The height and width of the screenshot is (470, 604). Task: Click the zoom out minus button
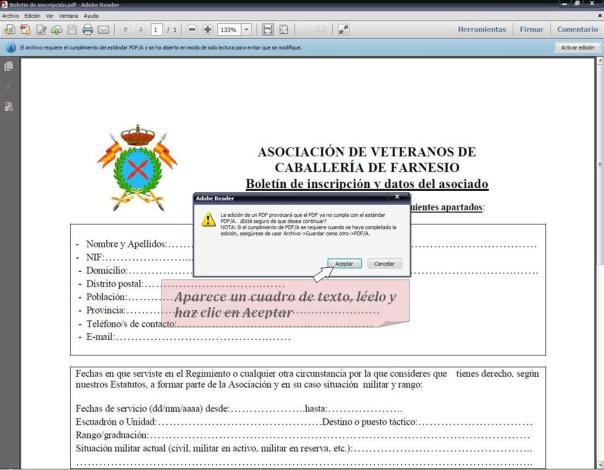pyautogui.click(x=191, y=30)
